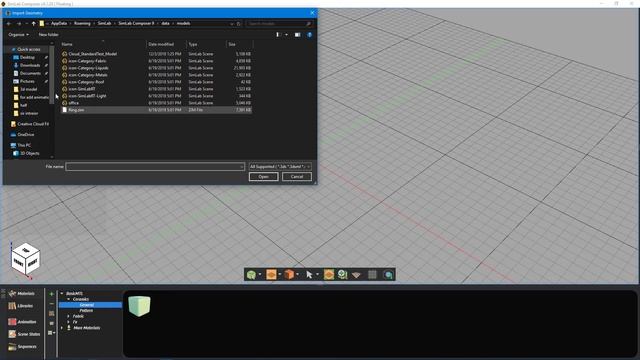Click the green snap-to-object icon in viewport toolbar
Image resolution: width=640 pixels, height=360 pixels.
342,275
